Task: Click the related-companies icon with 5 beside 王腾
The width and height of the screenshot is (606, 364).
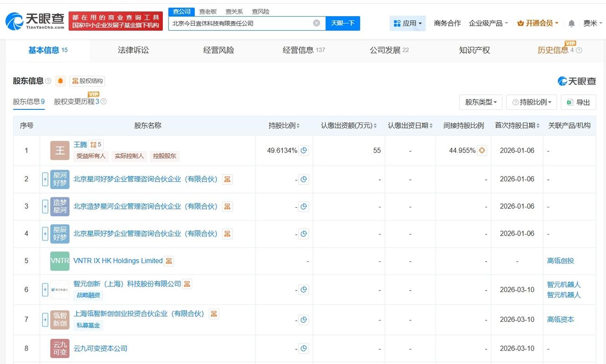Action: [x=96, y=145]
